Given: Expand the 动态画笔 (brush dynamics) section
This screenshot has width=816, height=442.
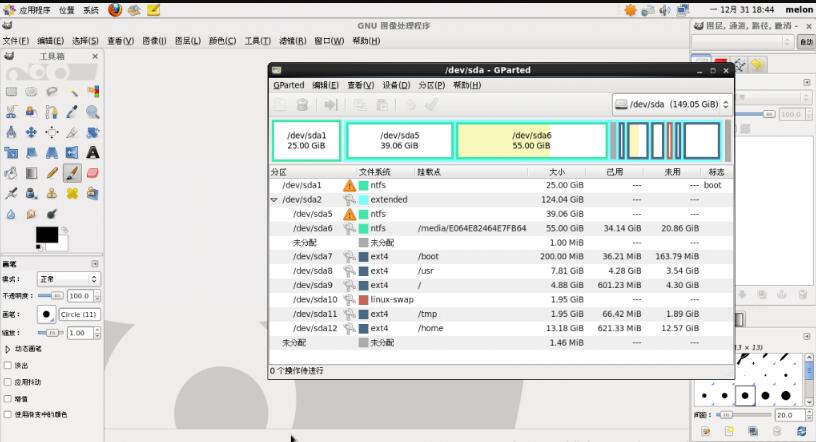Looking at the screenshot, I should [9, 349].
